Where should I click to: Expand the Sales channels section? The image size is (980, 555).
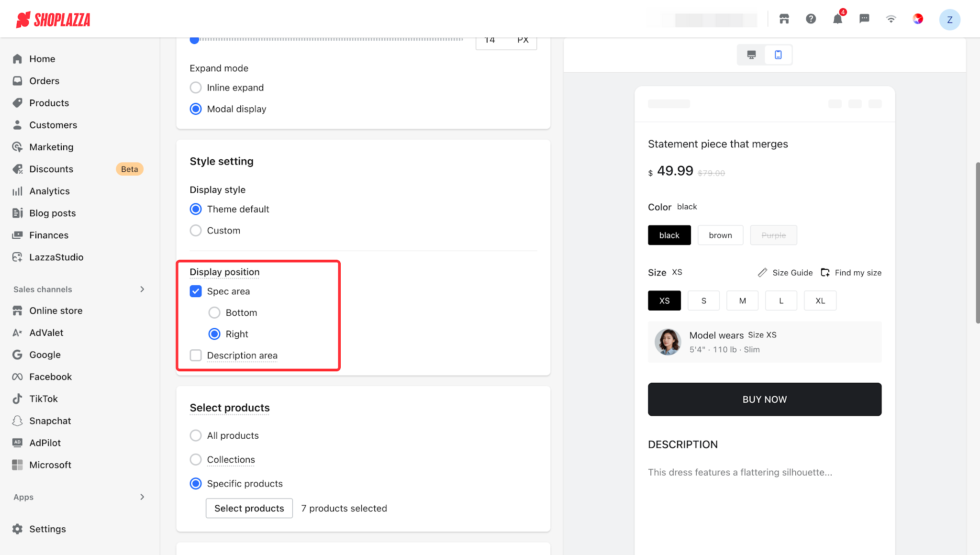(142, 289)
